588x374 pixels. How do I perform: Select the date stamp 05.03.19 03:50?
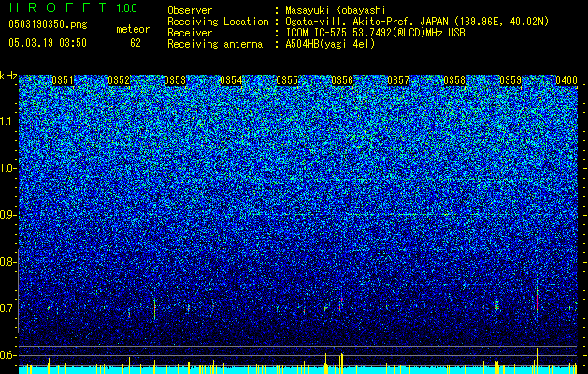pyautogui.click(x=48, y=43)
